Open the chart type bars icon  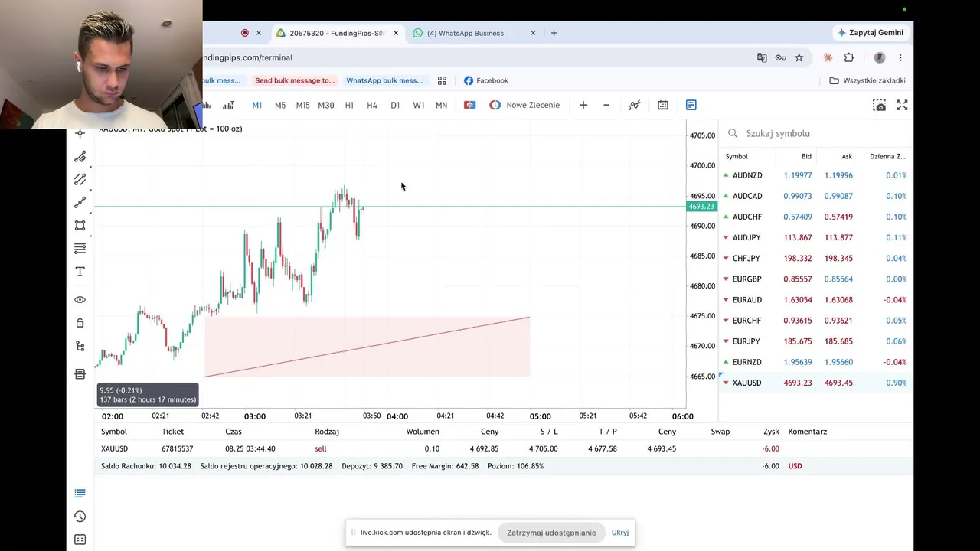tap(228, 105)
